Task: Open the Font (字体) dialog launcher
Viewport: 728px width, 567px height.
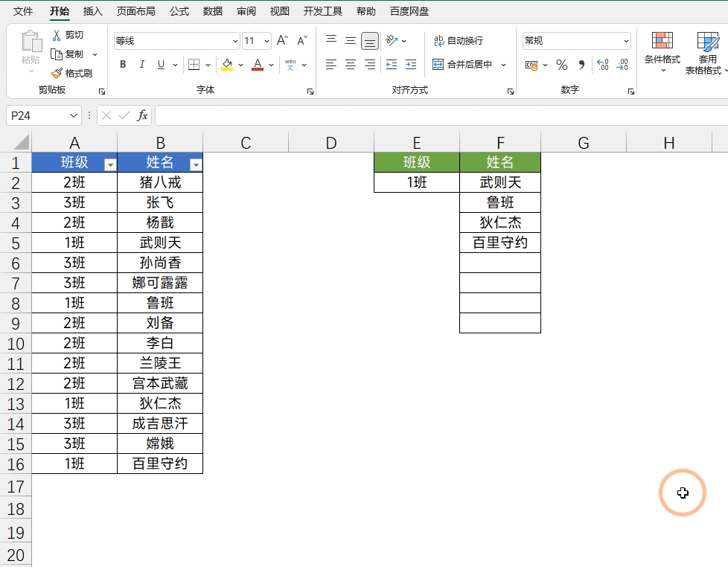Action: 310,92
